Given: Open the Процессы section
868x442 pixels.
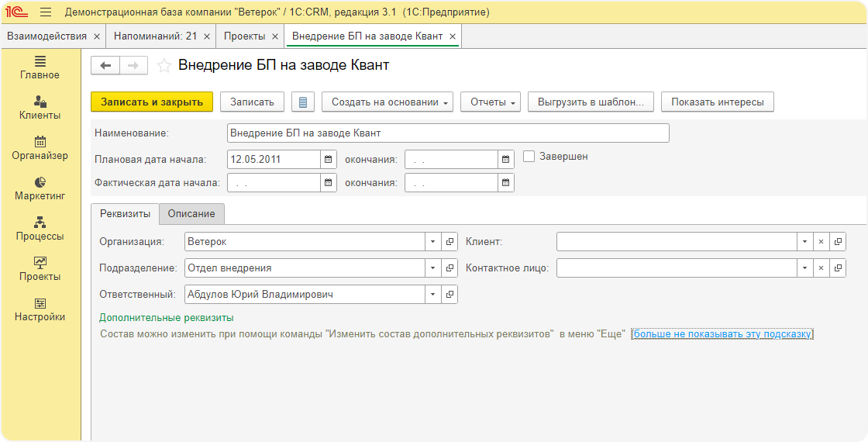Looking at the screenshot, I should [40, 230].
